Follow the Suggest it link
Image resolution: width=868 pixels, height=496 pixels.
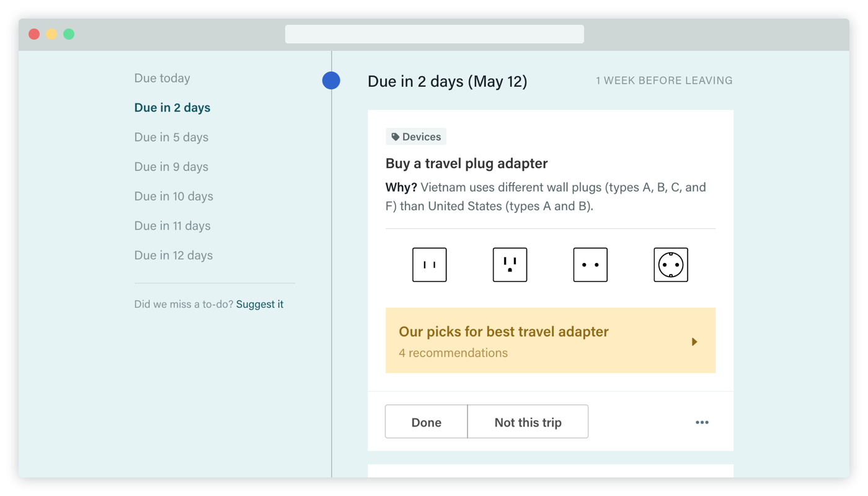tap(260, 304)
